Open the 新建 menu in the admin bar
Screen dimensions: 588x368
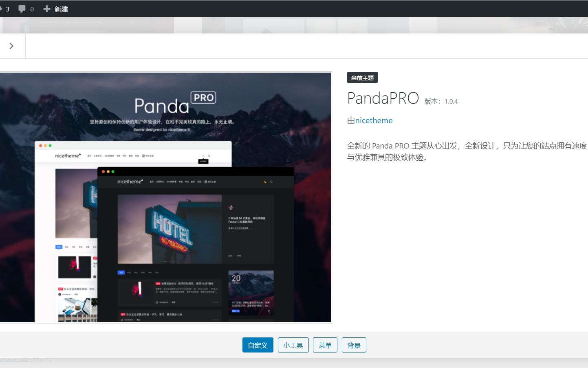55,9
